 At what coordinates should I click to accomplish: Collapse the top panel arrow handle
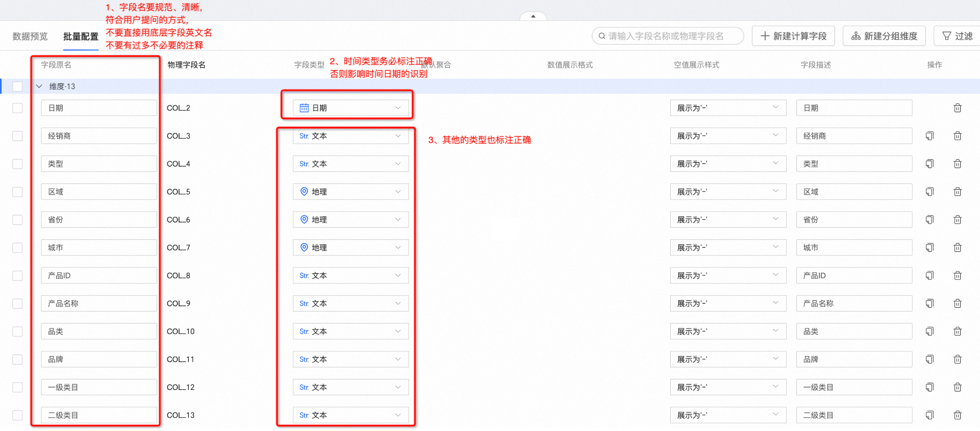[533, 16]
